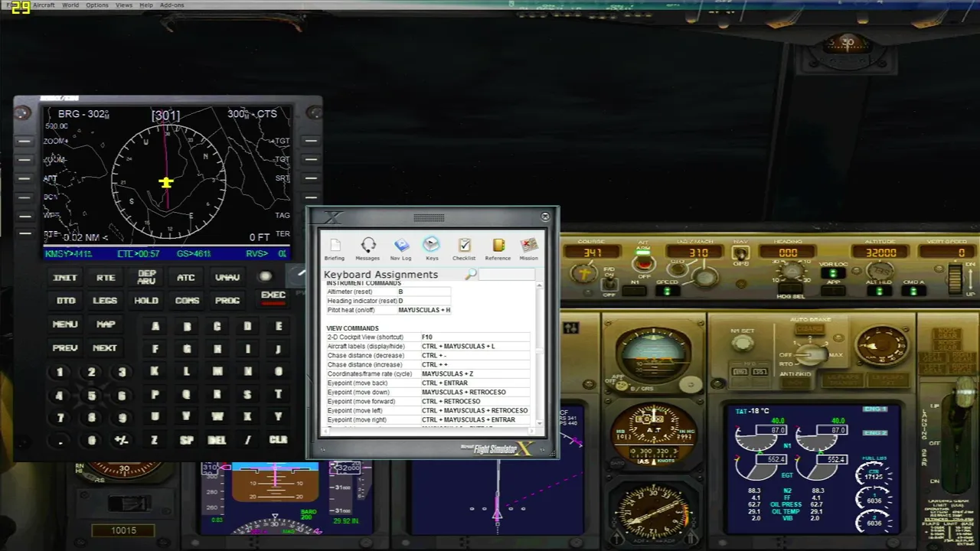Open the Options menu

coord(97,5)
